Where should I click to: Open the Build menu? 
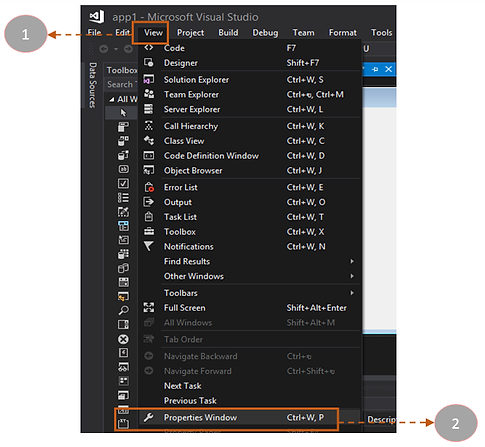coord(228,33)
